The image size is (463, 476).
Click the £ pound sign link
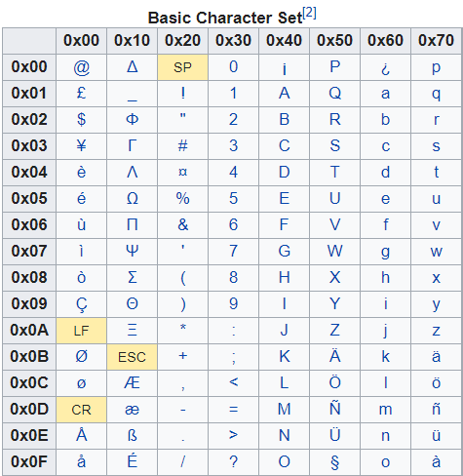(81, 94)
